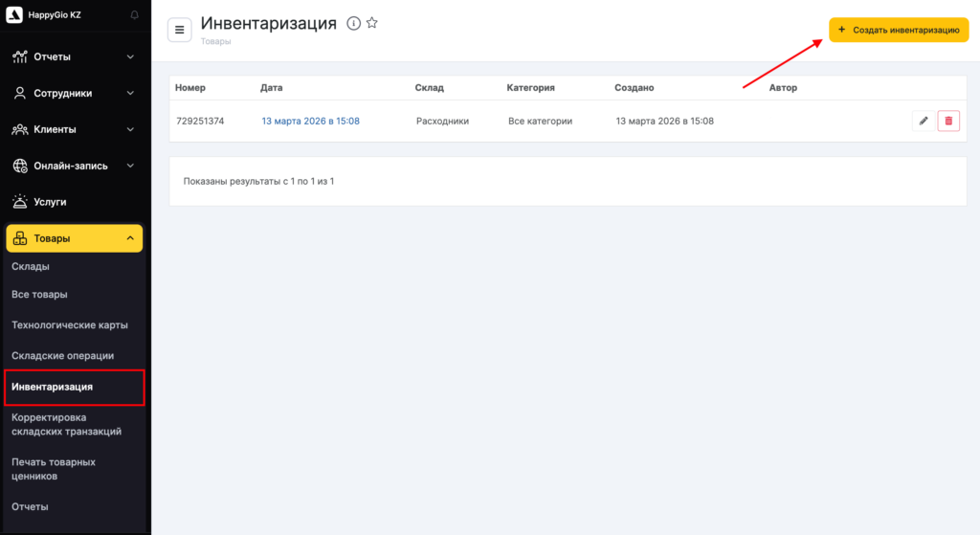Expand the Сотрудники menu section
This screenshot has width=980, height=535.
click(130, 94)
